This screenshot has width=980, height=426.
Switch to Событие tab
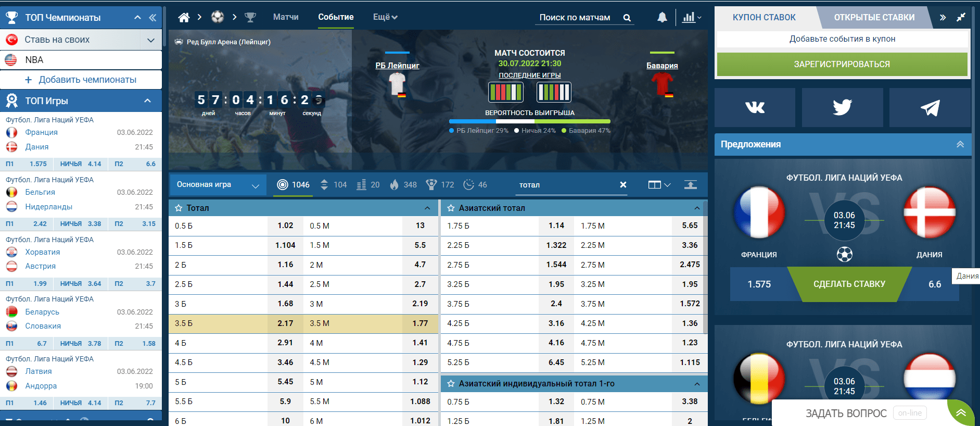coord(336,17)
